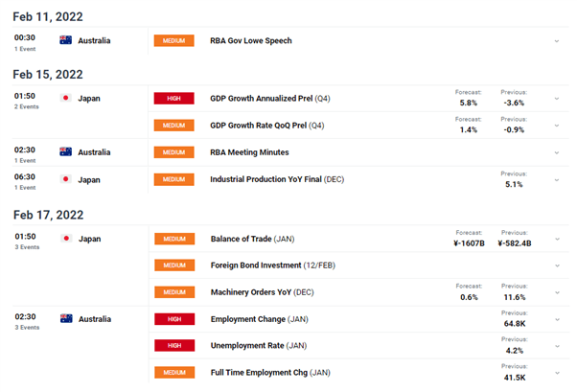Viewport: 577px width, 392px height.
Task: Click the Australia flag for RBA Meeting Minutes row
Action: pos(65,151)
